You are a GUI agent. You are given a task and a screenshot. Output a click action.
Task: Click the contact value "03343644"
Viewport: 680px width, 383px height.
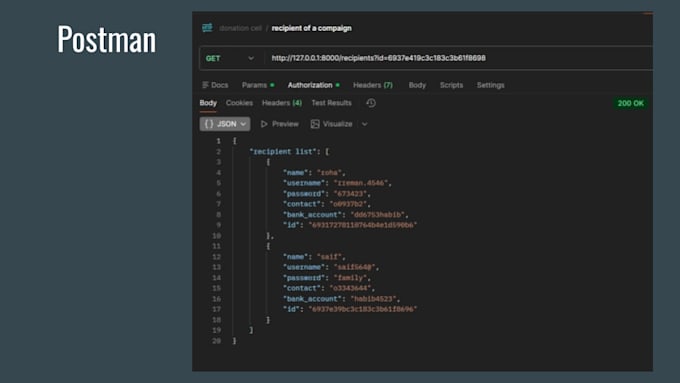pyautogui.click(x=350, y=288)
